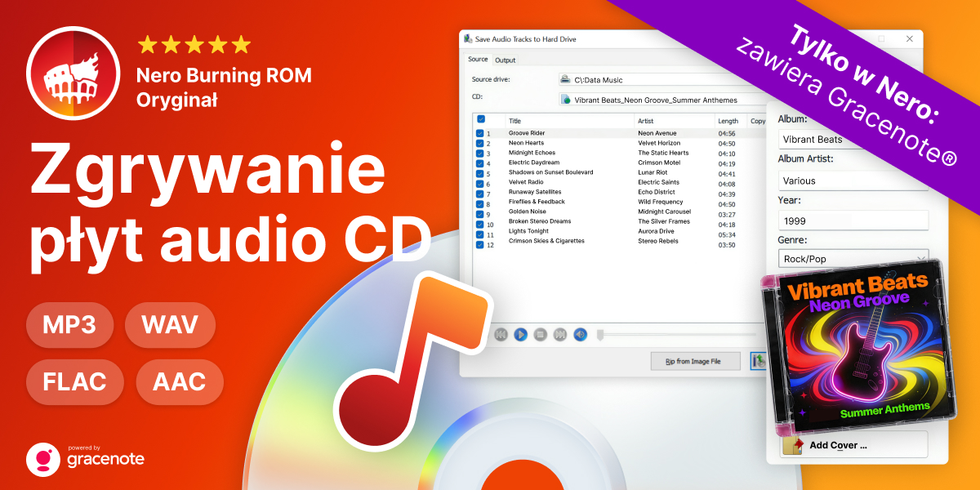The height and width of the screenshot is (490, 980).
Task: Click the disc icon in the CD field
Action: coord(565,100)
